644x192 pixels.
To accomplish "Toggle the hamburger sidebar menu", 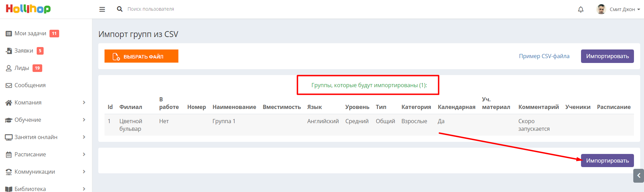I will pos(102,9).
